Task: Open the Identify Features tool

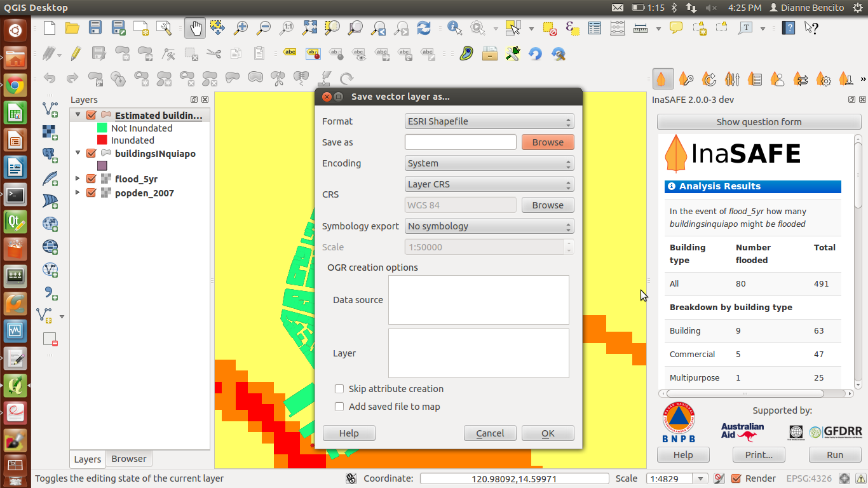Action: (x=454, y=28)
